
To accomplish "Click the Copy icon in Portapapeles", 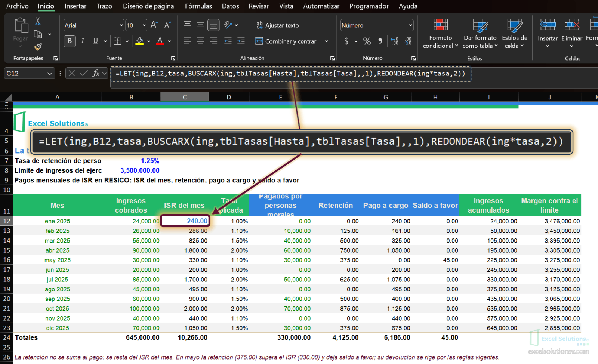I will coord(38,34).
